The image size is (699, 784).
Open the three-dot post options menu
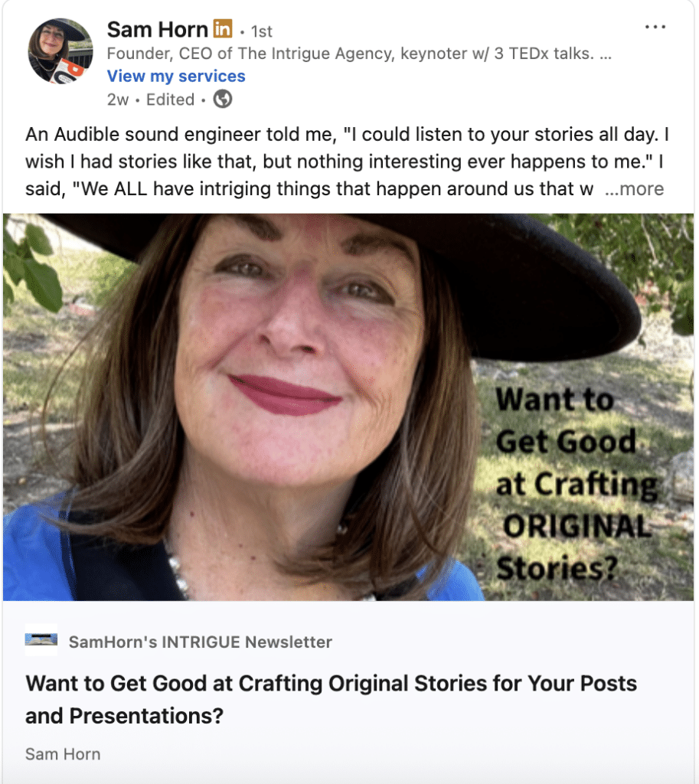655,28
